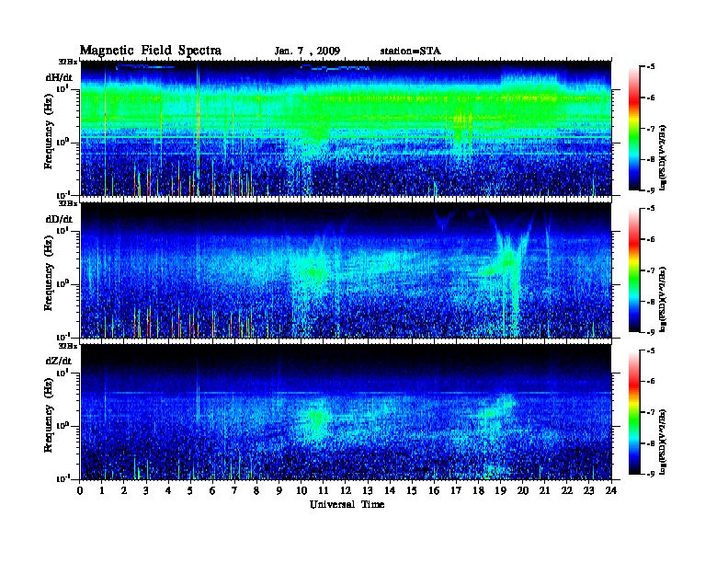The width and height of the screenshot is (728, 563).
Task: Click the "Universal Time" axis label
Action: 347,504
